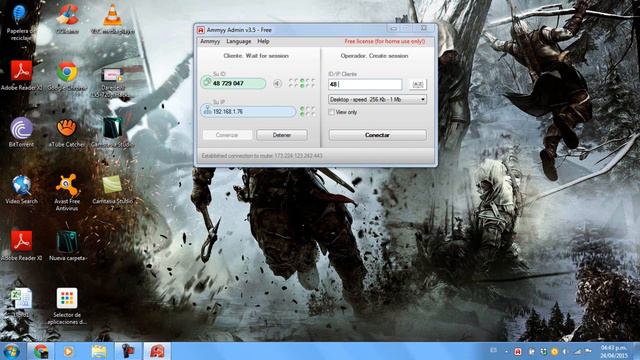Viewport: 640px width, 360px height.
Task: Click the Established connection status text
Action: click(262, 156)
